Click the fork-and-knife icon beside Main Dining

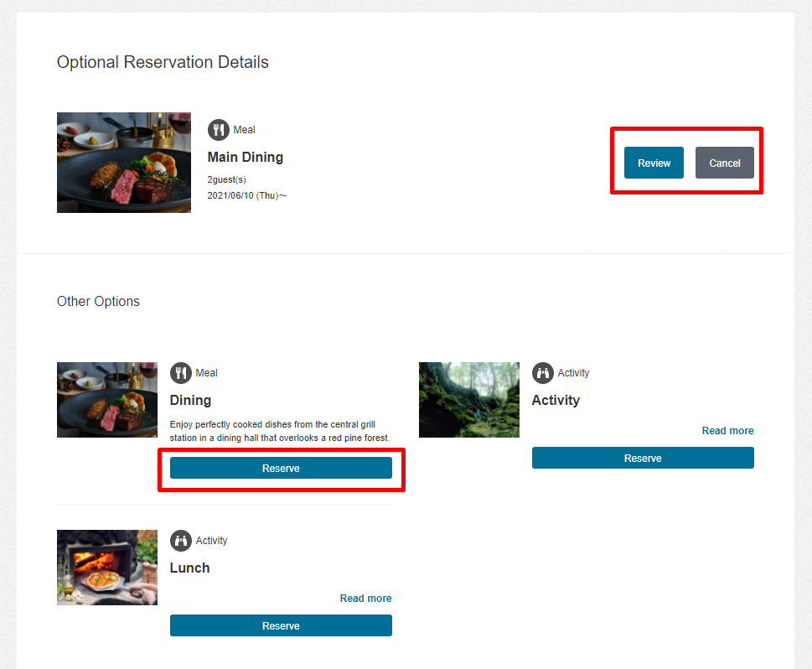pos(219,130)
